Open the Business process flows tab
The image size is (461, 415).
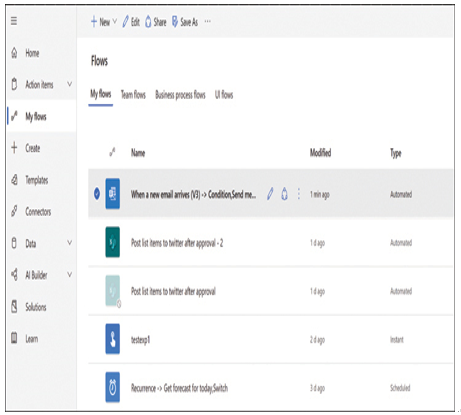[180, 95]
